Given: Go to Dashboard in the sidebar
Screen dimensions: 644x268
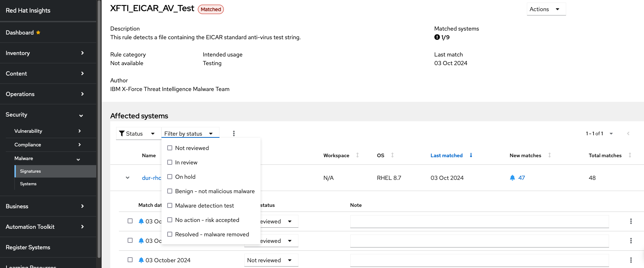Looking at the screenshot, I should click(x=48, y=33).
